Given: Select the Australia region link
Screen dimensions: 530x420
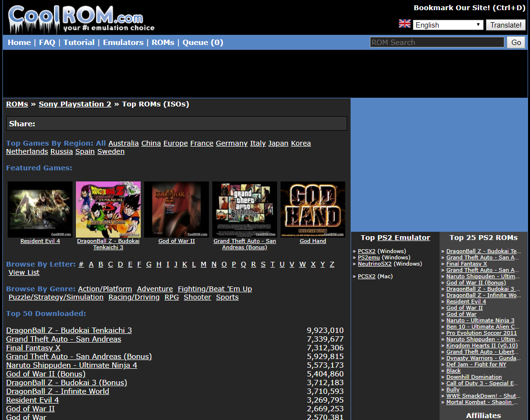Looking at the screenshot, I should point(123,143).
